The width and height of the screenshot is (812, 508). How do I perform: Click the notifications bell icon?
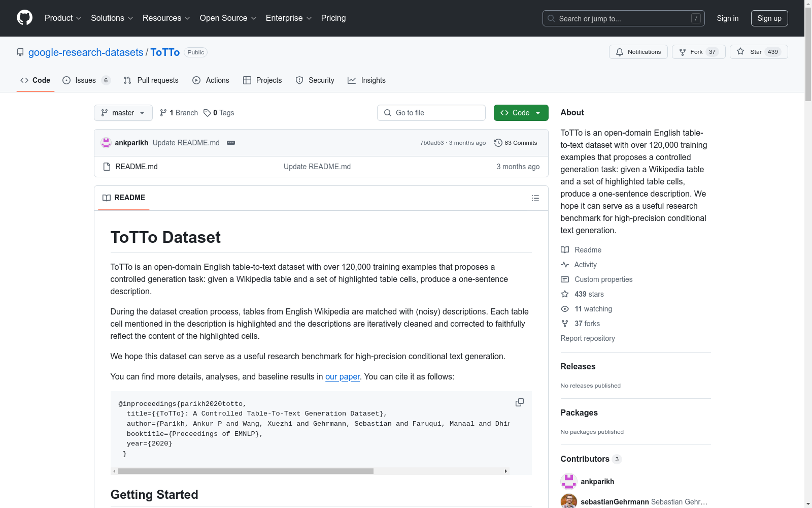tap(620, 52)
